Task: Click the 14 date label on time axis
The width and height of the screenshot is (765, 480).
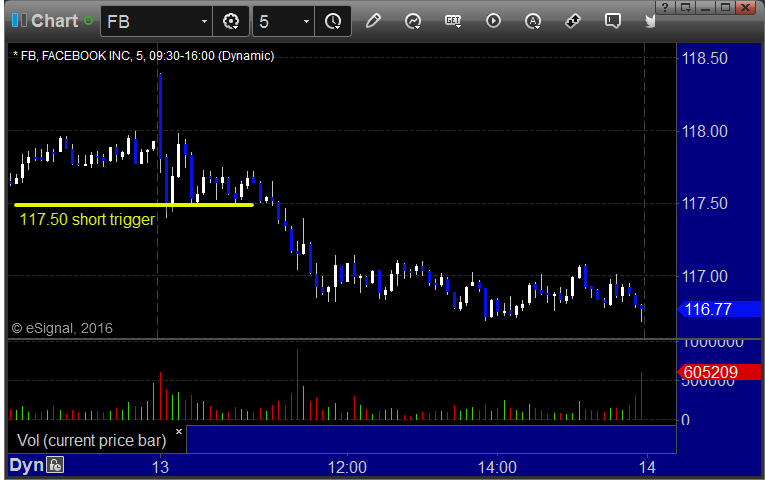Action: pos(647,467)
